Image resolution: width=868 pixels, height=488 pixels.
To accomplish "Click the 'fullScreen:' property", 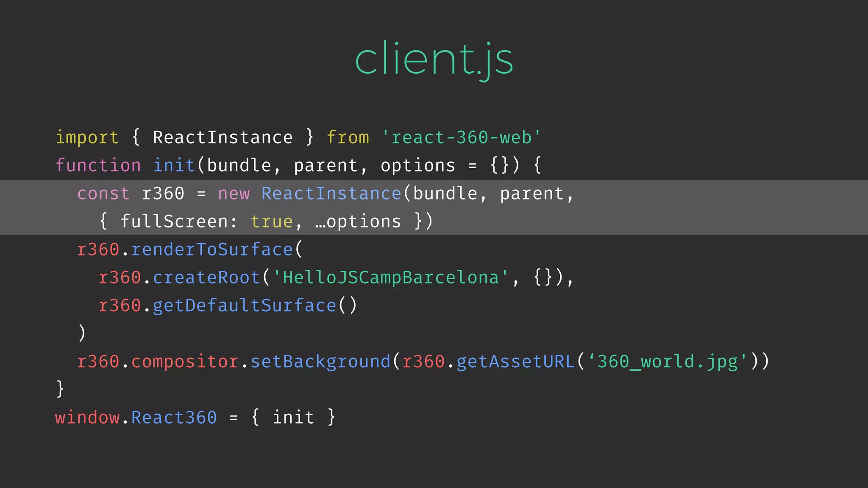I will [179, 222].
